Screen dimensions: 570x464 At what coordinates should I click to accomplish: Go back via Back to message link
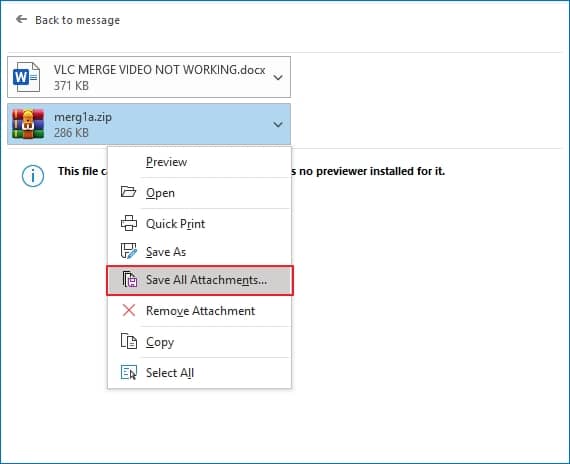(77, 20)
